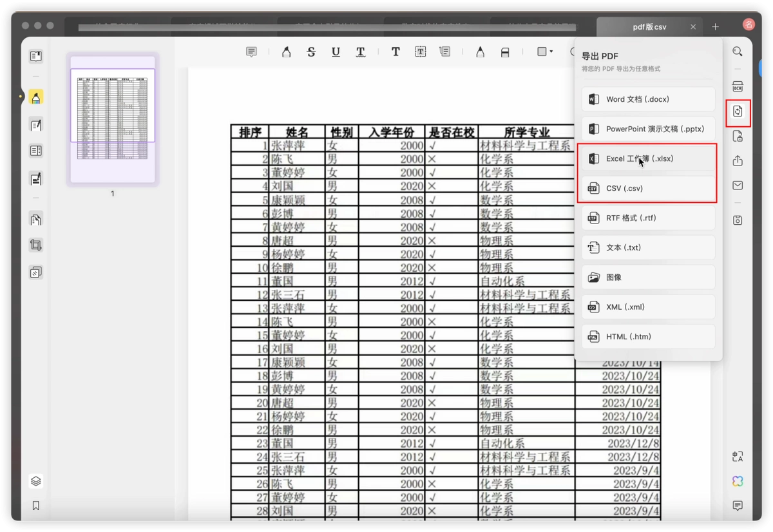Viewport: 773px width, 532px height.
Task: Export to PowerPoint 演示文稿 (.pptx)
Action: coord(648,129)
